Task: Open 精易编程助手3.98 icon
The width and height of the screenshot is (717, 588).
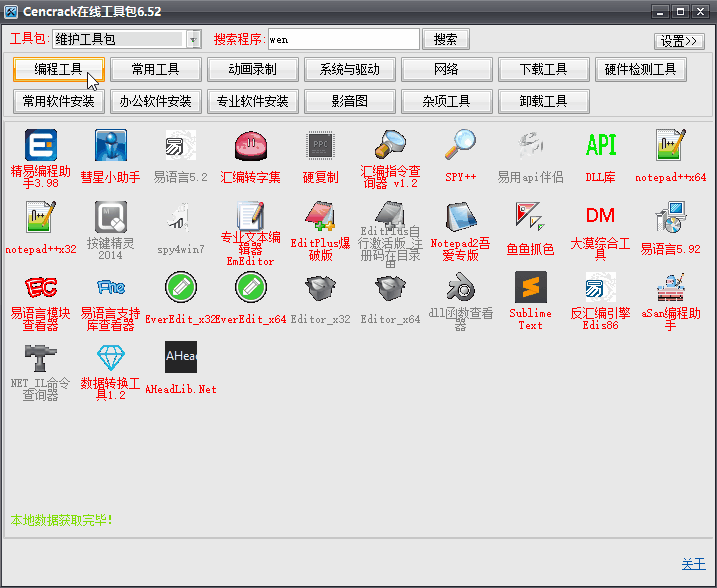Action: coord(41,146)
